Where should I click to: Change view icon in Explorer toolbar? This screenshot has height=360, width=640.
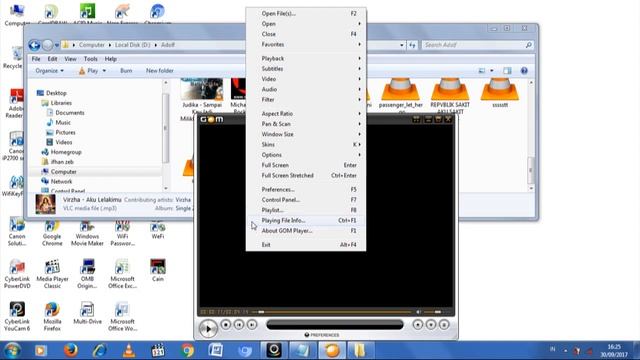[482, 71]
